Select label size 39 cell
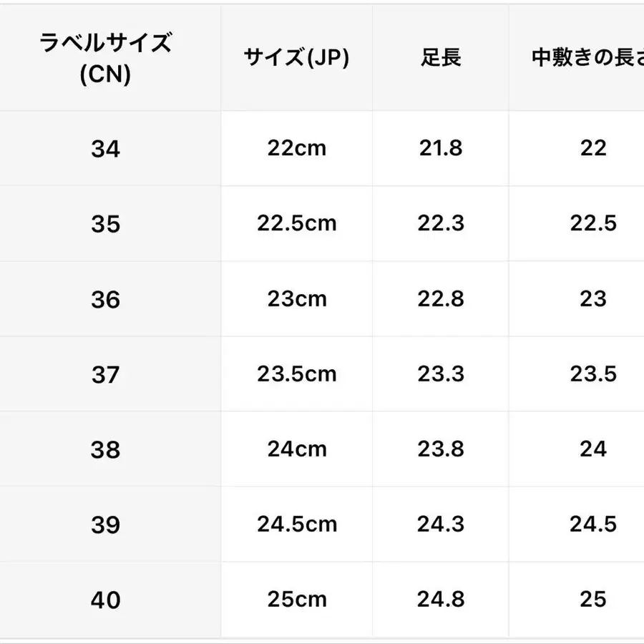 tap(105, 525)
